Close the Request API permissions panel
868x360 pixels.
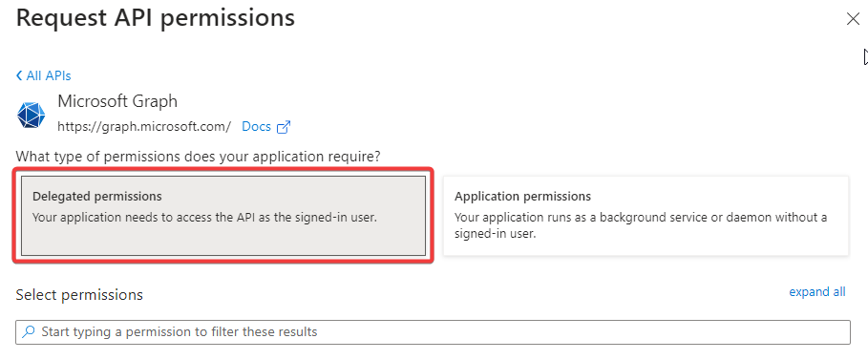tap(853, 19)
